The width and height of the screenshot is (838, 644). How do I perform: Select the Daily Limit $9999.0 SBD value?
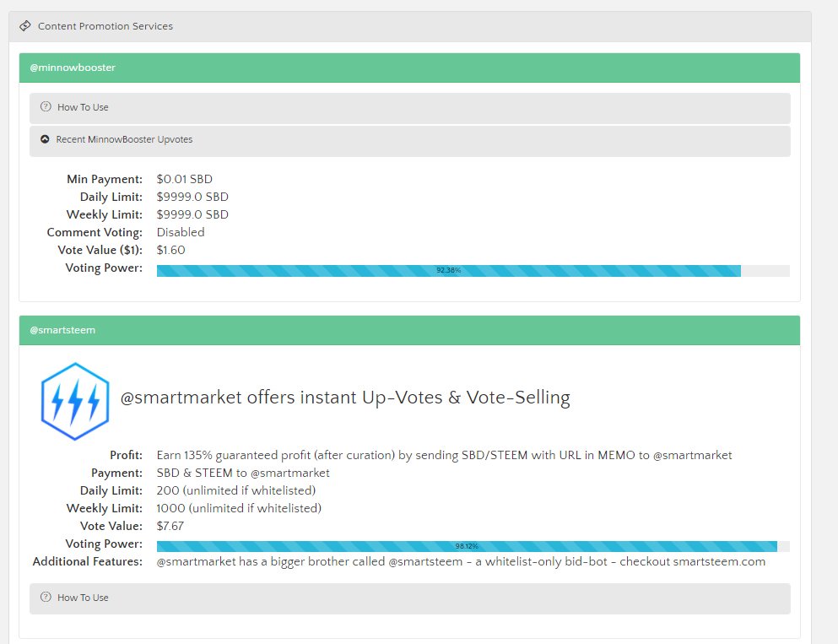[192, 197]
